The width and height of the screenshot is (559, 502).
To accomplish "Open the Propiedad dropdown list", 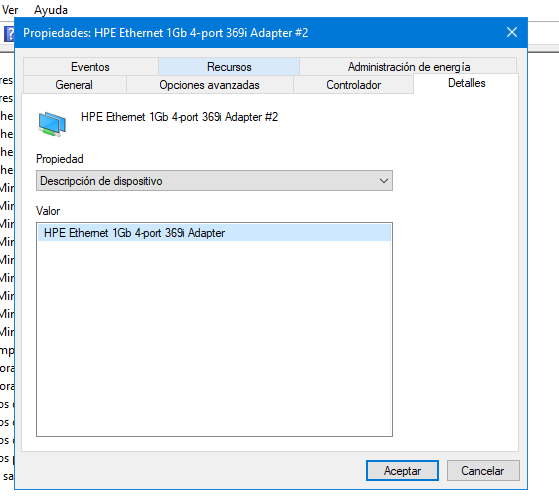I will (214, 181).
